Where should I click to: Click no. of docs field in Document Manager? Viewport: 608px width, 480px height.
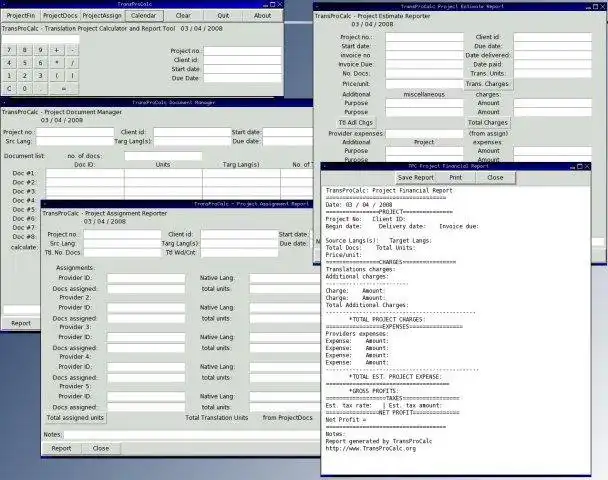coord(163,156)
